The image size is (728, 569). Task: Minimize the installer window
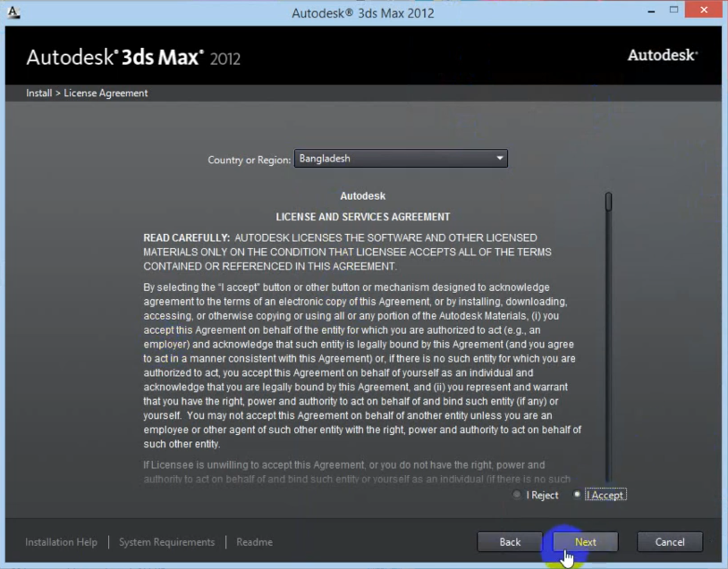pyautogui.click(x=652, y=11)
